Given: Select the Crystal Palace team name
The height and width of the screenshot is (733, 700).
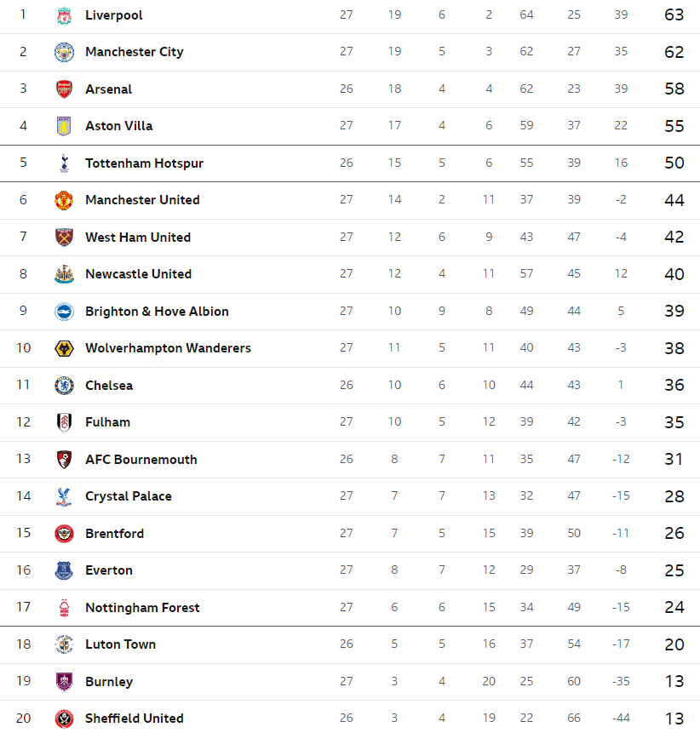Looking at the screenshot, I should tap(129, 496).
